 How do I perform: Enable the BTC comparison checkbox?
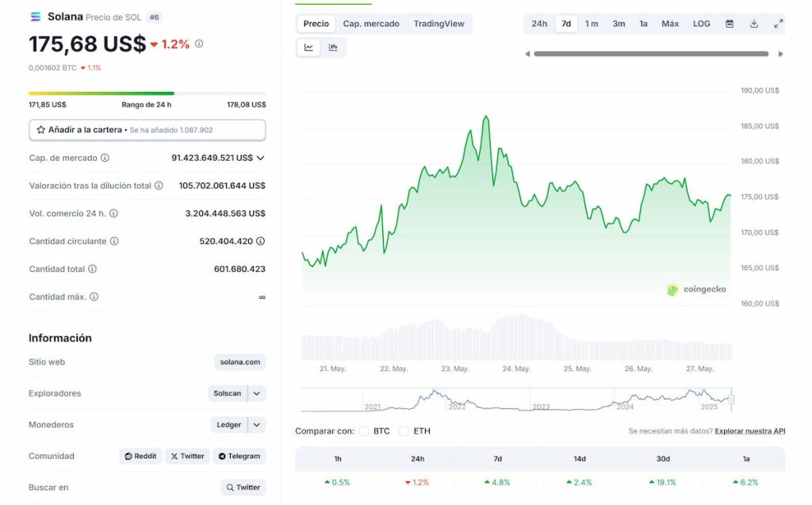point(364,431)
